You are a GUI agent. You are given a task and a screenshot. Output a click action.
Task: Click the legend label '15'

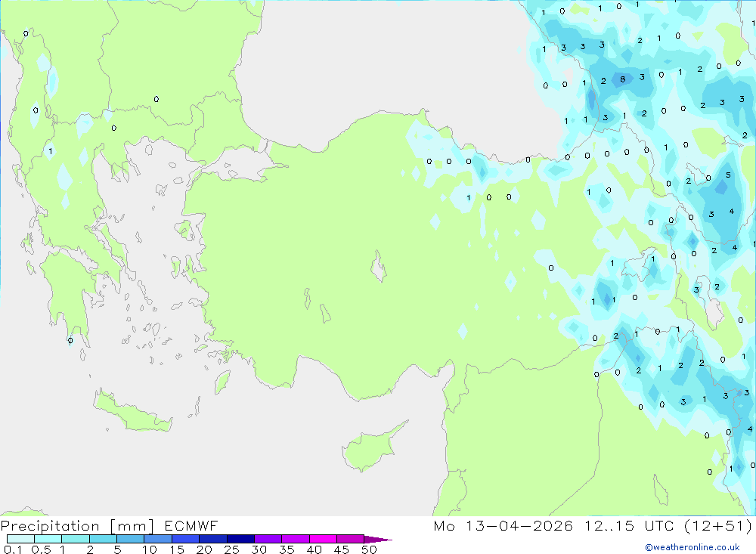pos(177,549)
